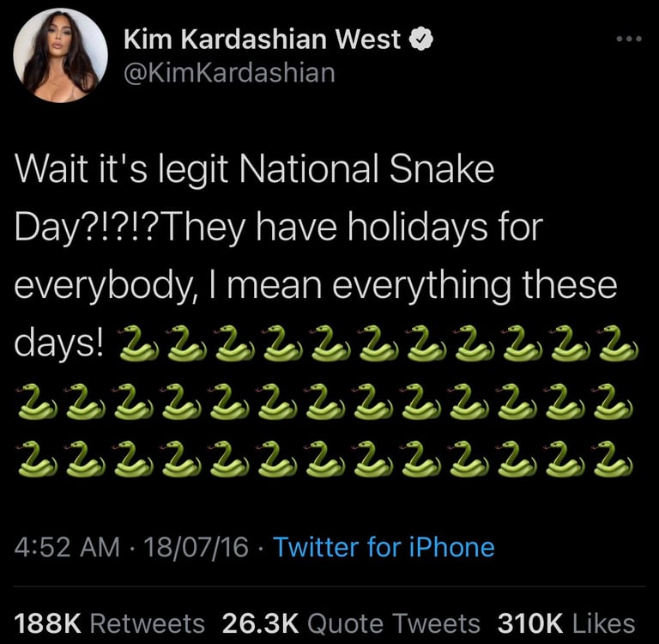View the 188K Retweets list
659x644 pixels.
click(110, 623)
